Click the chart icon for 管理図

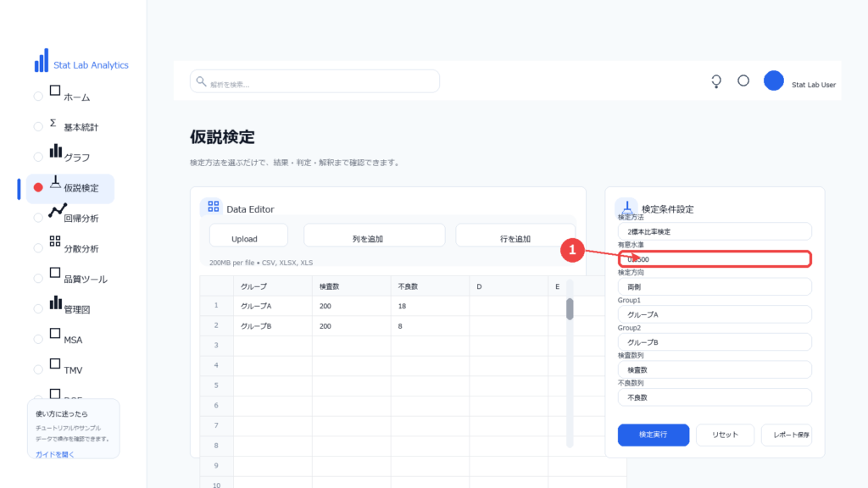click(x=55, y=302)
